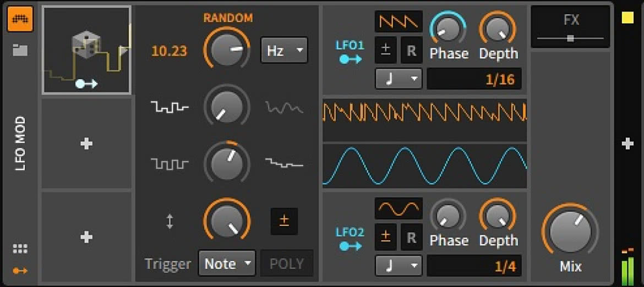Click the LFO1 Depth knob
The height and width of the screenshot is (287, 644).
pyautogui.click(x=498, y=30)
